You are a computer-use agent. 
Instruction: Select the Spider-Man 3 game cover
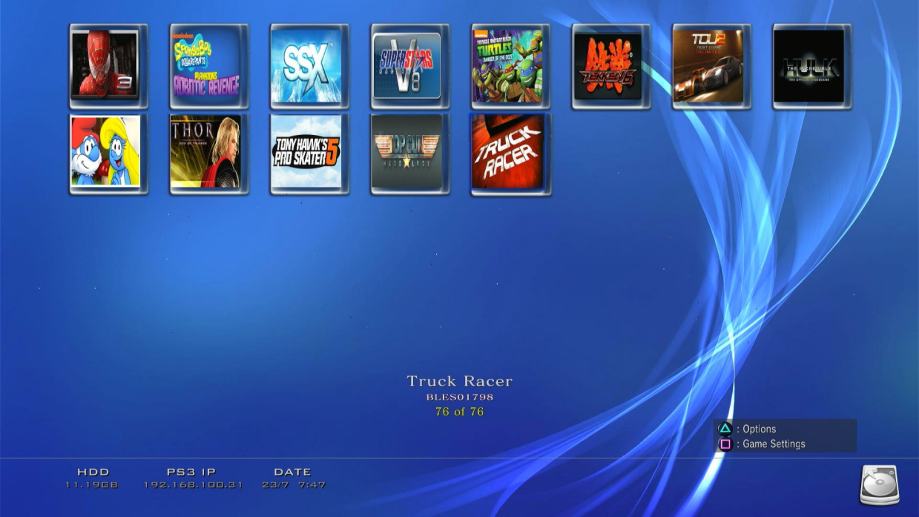pyautogui.click(x=108, y=66)
